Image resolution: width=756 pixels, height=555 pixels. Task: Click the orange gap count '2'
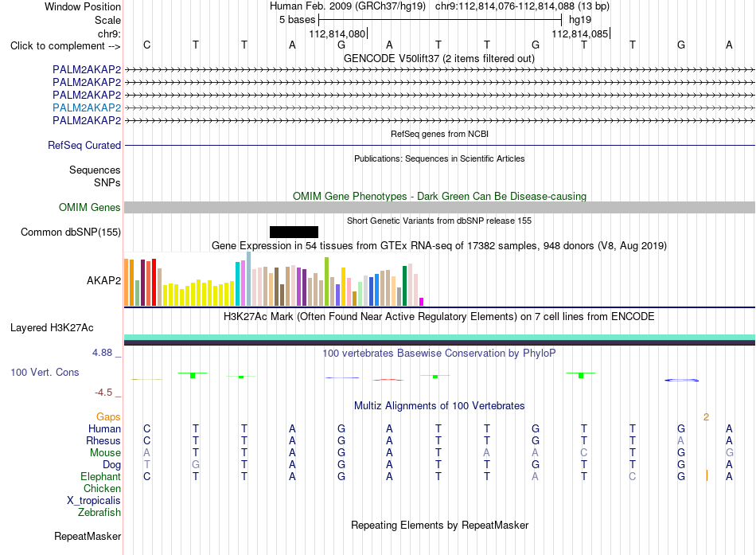707,417
